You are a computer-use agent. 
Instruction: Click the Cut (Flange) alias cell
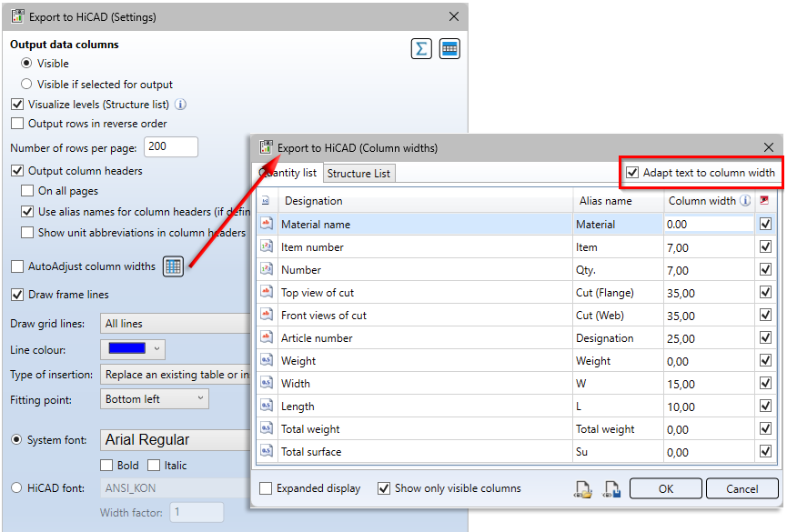point(619,293)
